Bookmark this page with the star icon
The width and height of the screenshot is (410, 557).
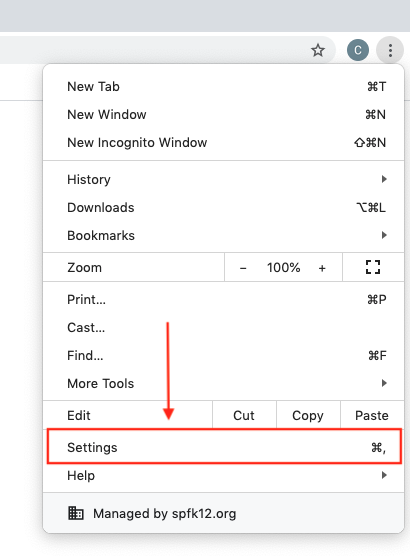(318, 50)
